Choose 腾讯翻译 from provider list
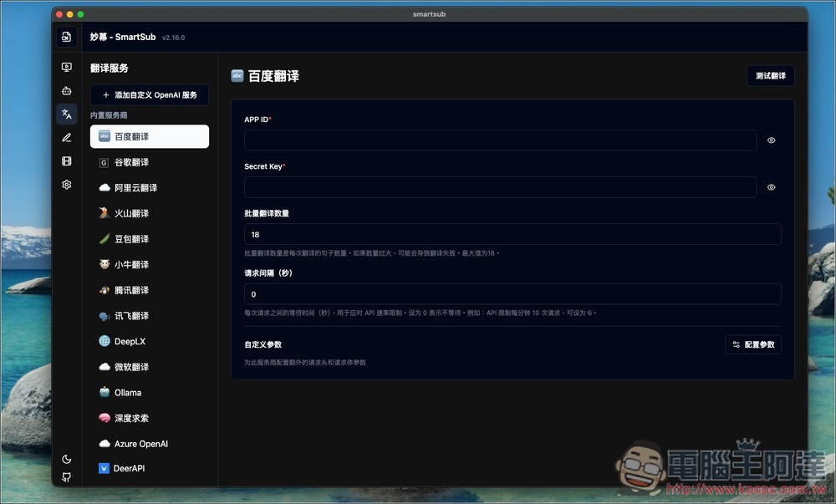 pos(150,290)
